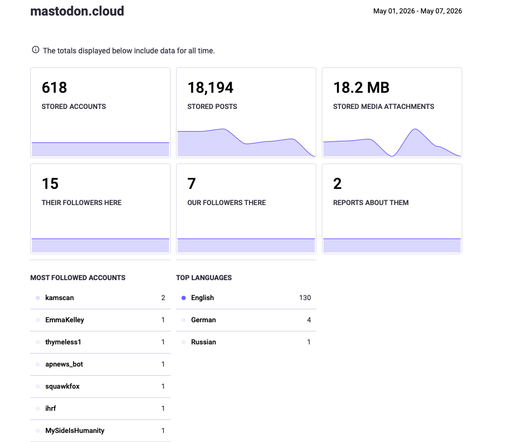Click the totals include all time notice
Image resolution: width=520 pixels, height=442 pixels.
coord(129,51)
